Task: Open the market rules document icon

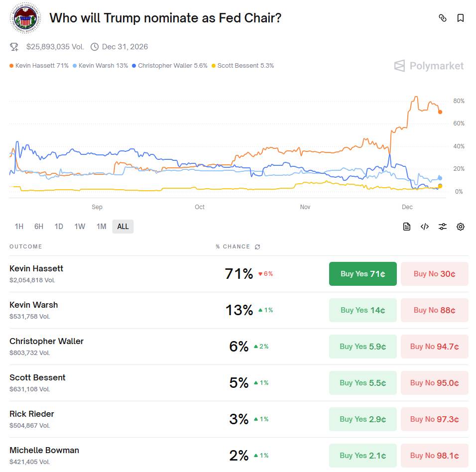Action: pyautogui.click(x=406, y=227)
